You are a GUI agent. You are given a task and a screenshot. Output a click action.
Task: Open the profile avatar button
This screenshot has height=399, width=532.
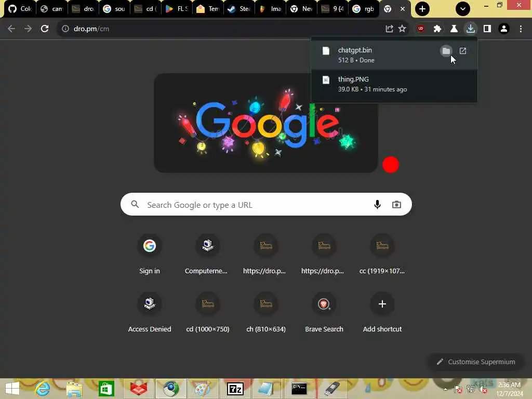click(x=504, y=29)
